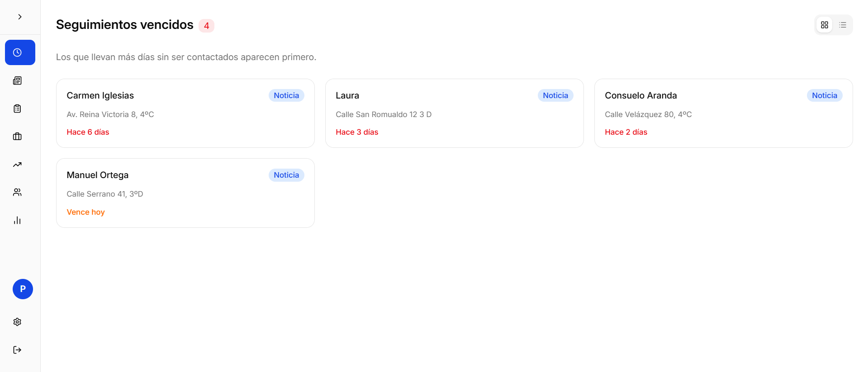Open the clipboard list sidebar icon
Viewport: 868px width, 372px height.
pos(17,108)
